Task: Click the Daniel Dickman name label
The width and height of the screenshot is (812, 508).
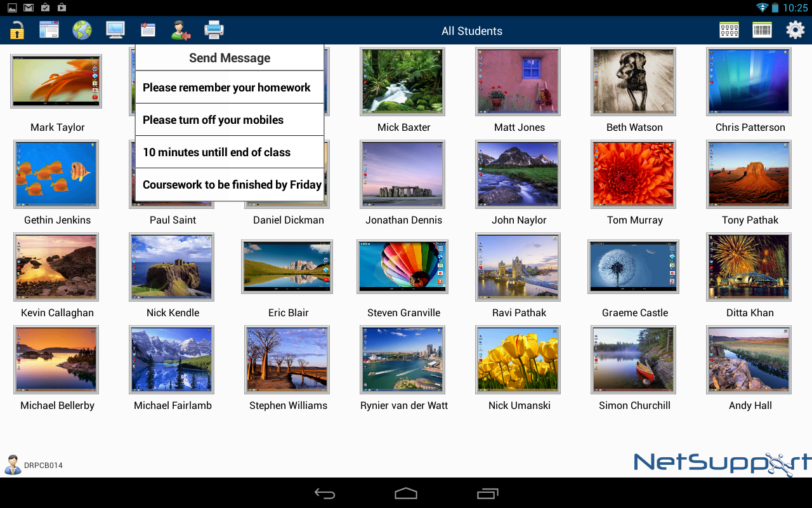Action: (x=289, y=220)
